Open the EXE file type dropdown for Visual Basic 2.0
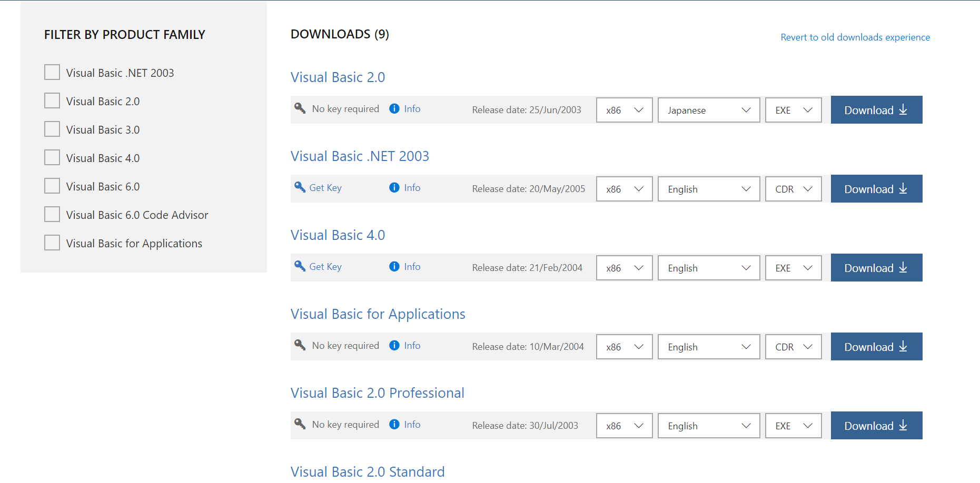Screen dimensions: 980x483 coord(794,110)
